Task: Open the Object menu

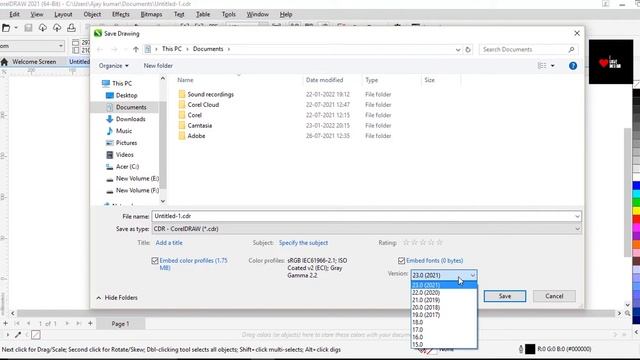Action: (92, 14)
